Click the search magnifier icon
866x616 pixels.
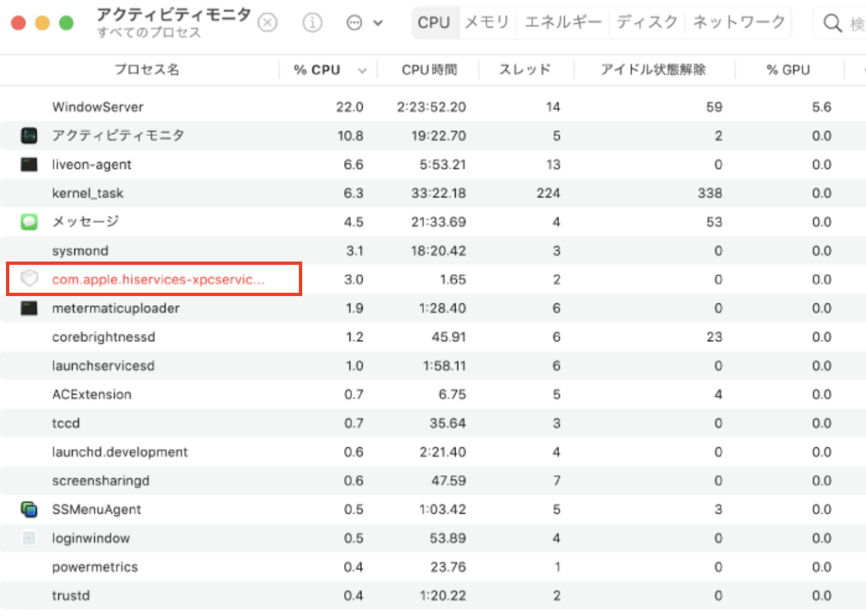click(832, 22)
